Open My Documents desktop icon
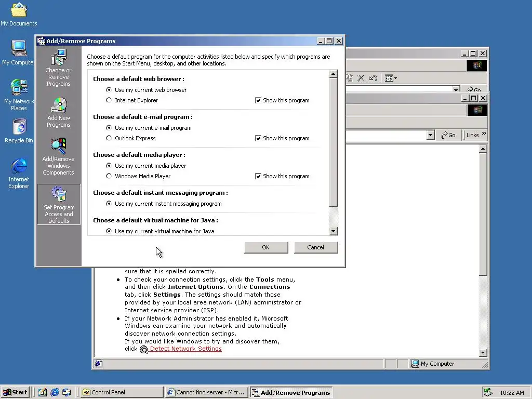This screenshot has width=532, height=399. (x=19, y=14)
